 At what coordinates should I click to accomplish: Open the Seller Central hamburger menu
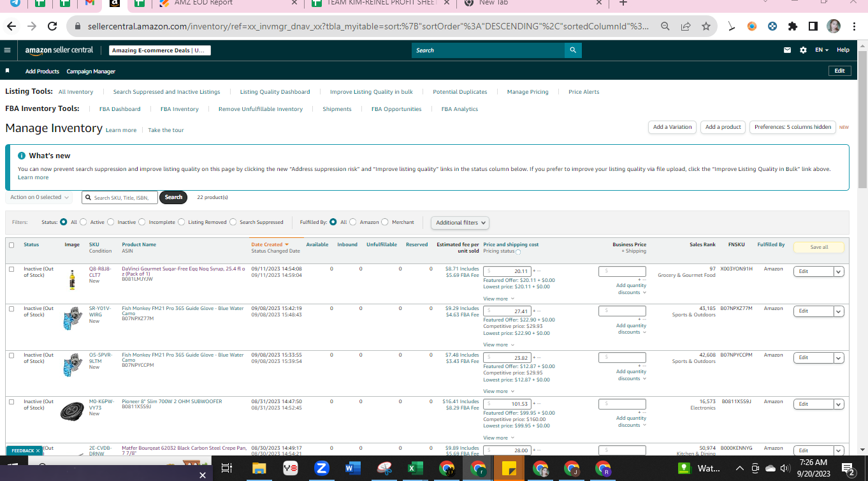pos(8,50)
